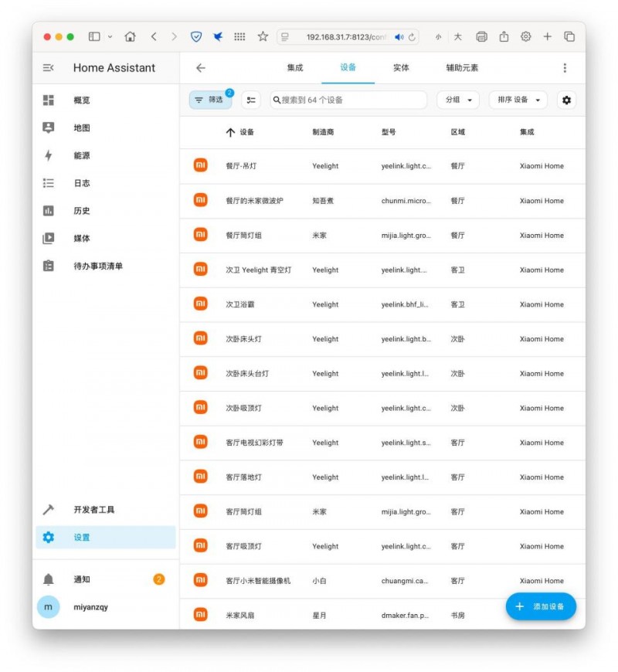Switch to the 实体 entities tab
The height and width of the screenshot is (672, 618).
pos(401,68)
